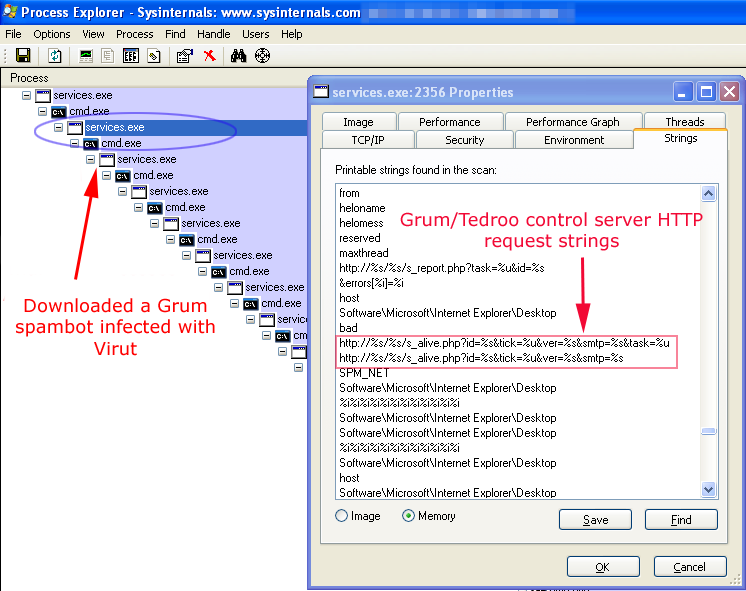
Task: Switch to the Performance Graph tab
Action: 573,122
